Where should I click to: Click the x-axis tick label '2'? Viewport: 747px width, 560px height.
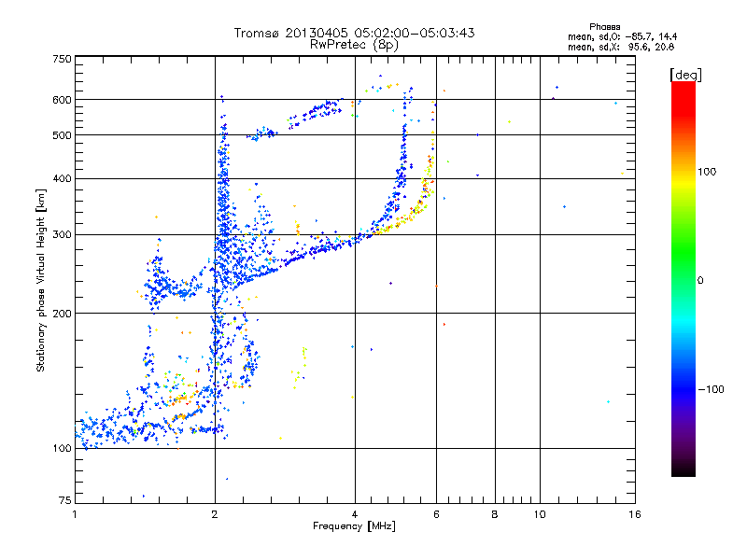tap(215, 514)
